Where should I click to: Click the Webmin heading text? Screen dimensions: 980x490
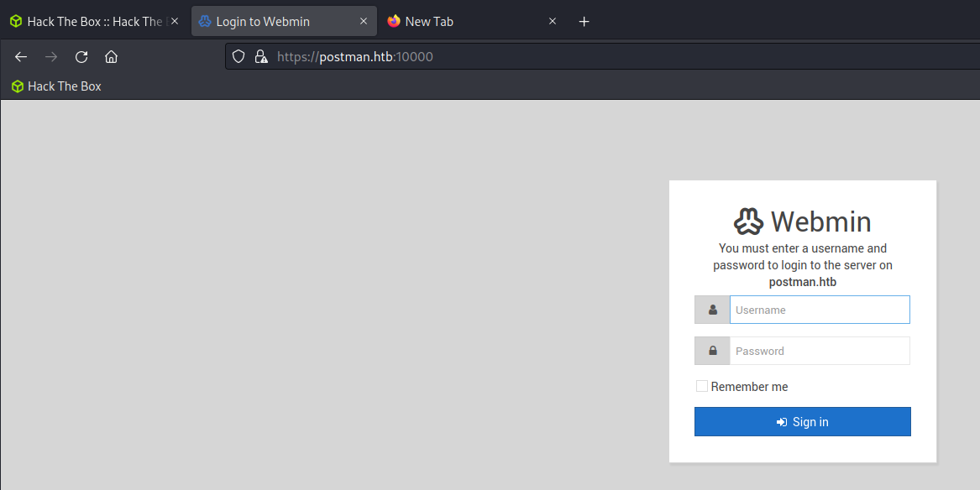820,222
